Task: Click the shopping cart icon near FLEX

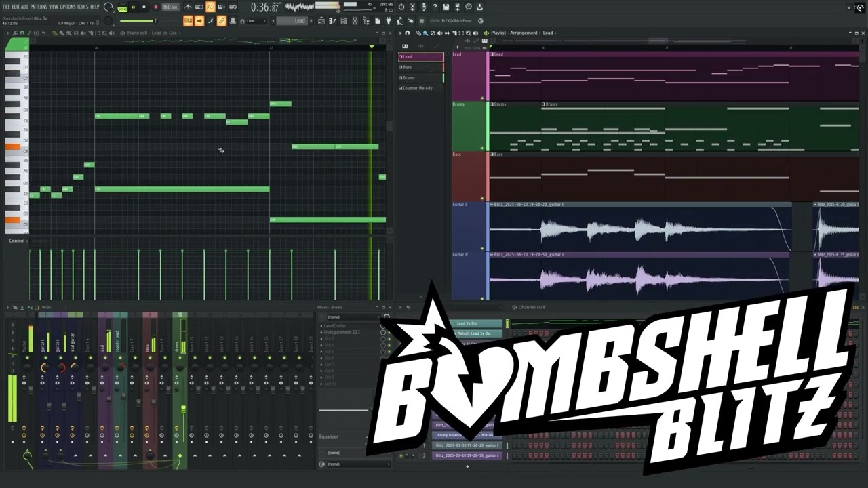Action: tap(422, 21)
